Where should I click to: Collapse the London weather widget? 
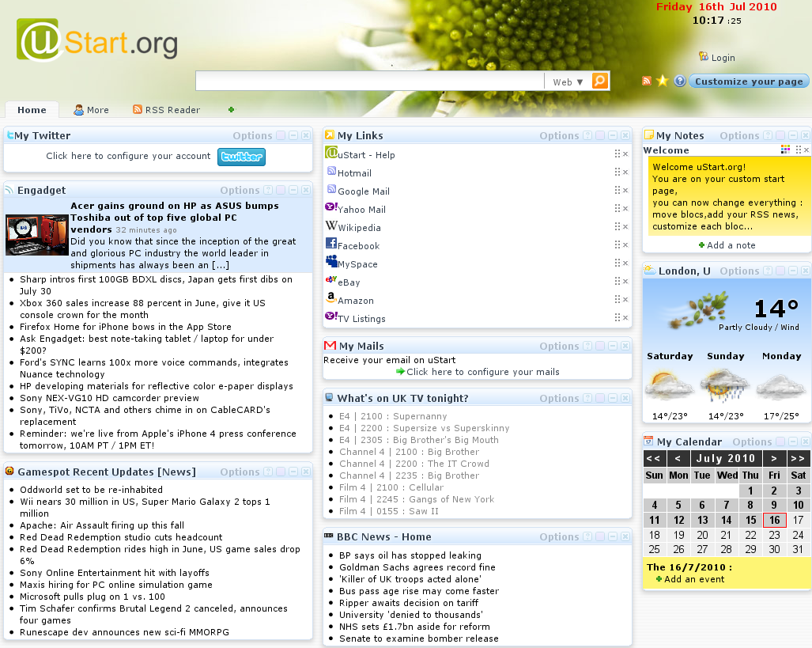[x=793, y=271]
